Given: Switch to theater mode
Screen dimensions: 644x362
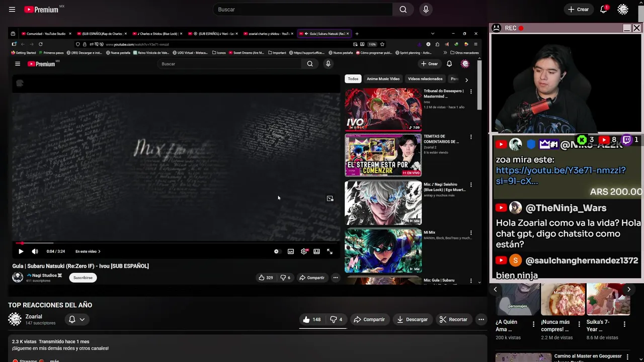Looking at the screenshot, I should (316, 251).
